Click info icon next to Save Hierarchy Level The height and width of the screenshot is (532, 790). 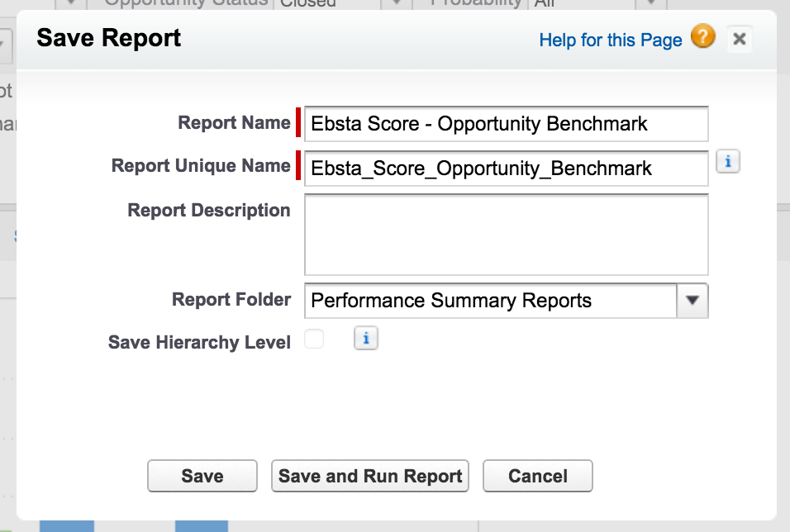[x=366, y=338]
